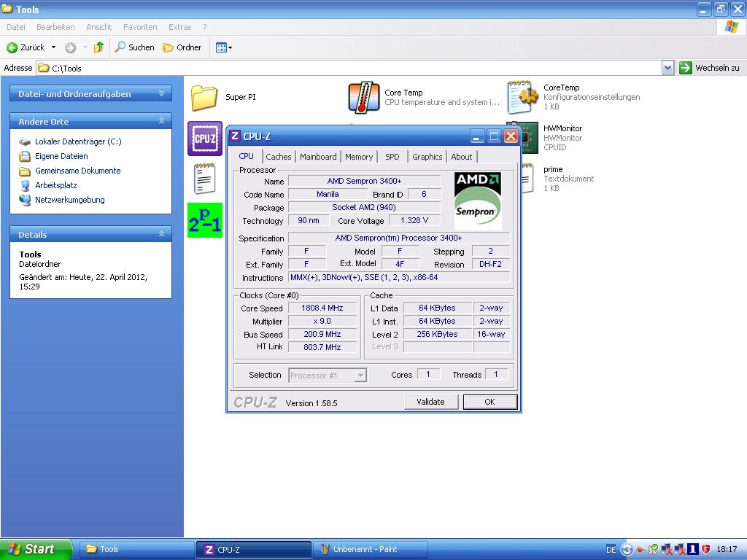Image resolution: width=747 pixels, height=560 pixels.
Task: Close the CPU-Z window
Action: (x=511, y=136)
